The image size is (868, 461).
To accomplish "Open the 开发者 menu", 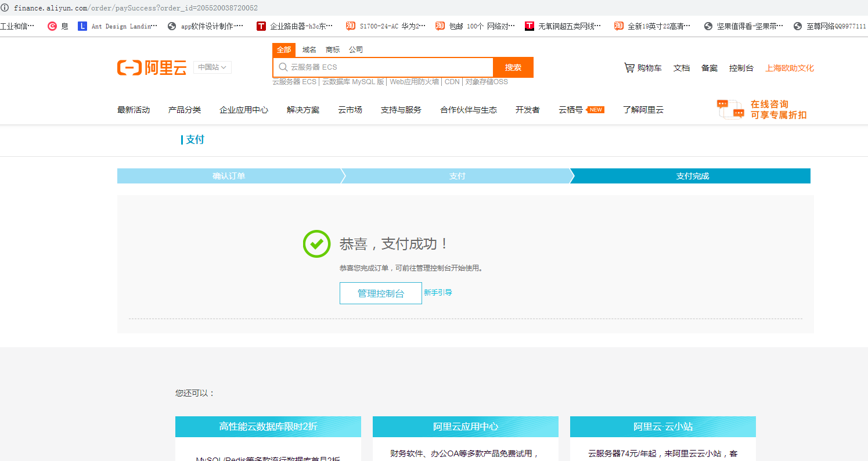I will [x=528, y=110].
